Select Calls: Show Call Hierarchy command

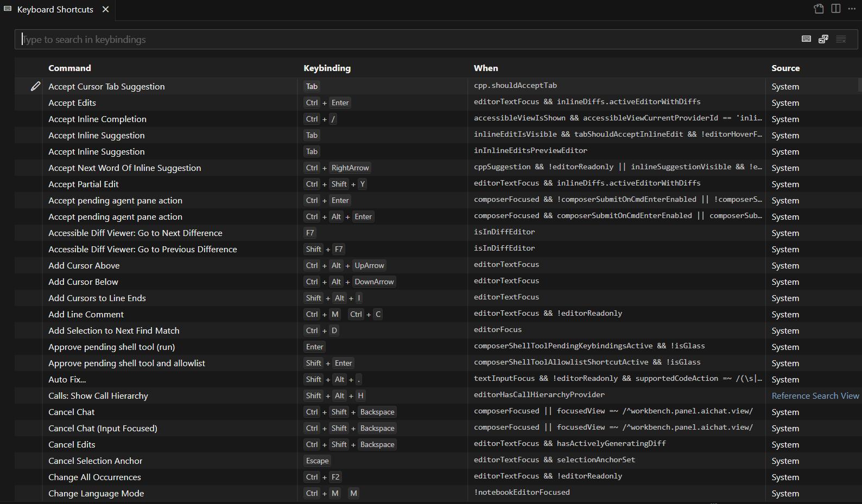tap(98, 395)
